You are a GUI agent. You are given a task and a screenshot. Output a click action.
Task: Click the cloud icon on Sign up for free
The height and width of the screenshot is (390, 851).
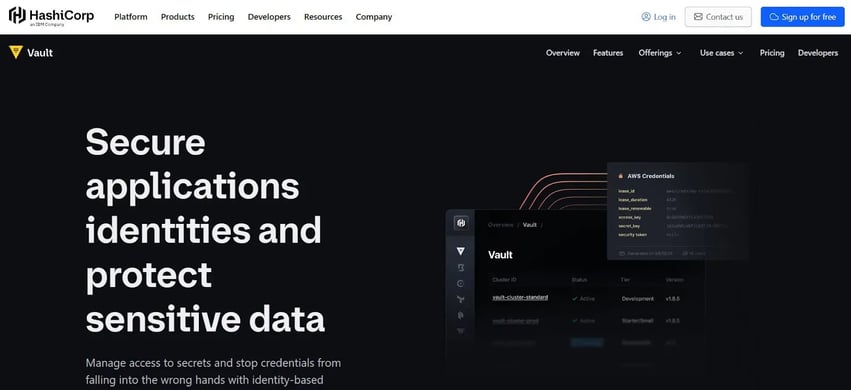click(x=774, y=17)
